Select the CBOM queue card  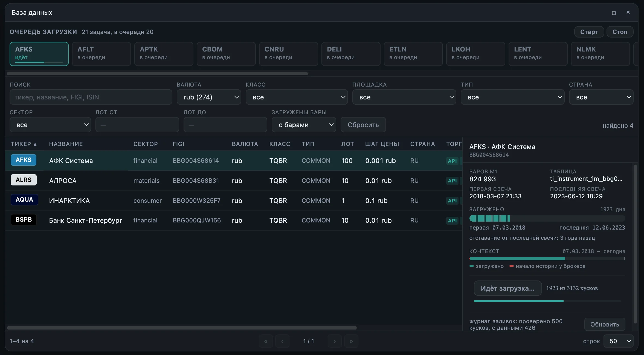tap(226, 54)
